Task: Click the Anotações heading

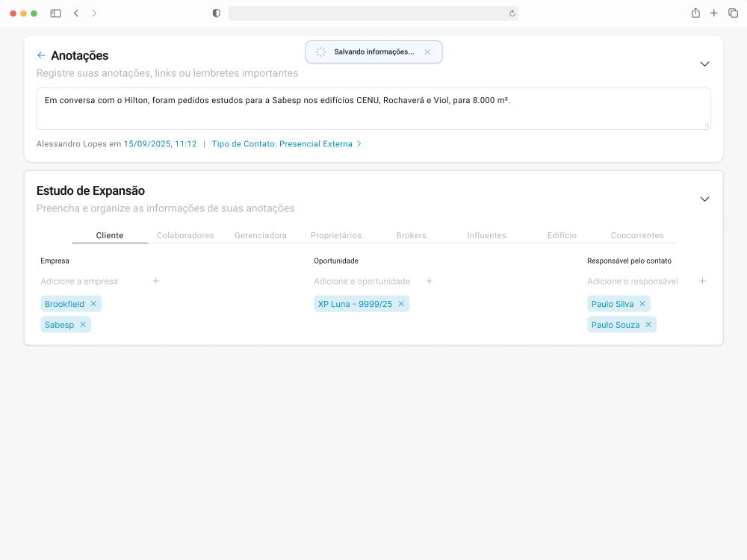Action: [80, 56]
